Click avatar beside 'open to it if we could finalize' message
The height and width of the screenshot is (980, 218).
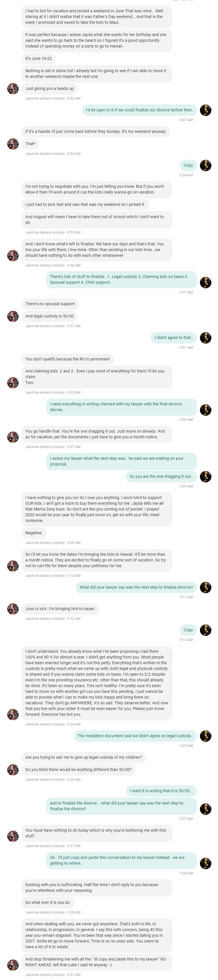click(x=205, y=110)
